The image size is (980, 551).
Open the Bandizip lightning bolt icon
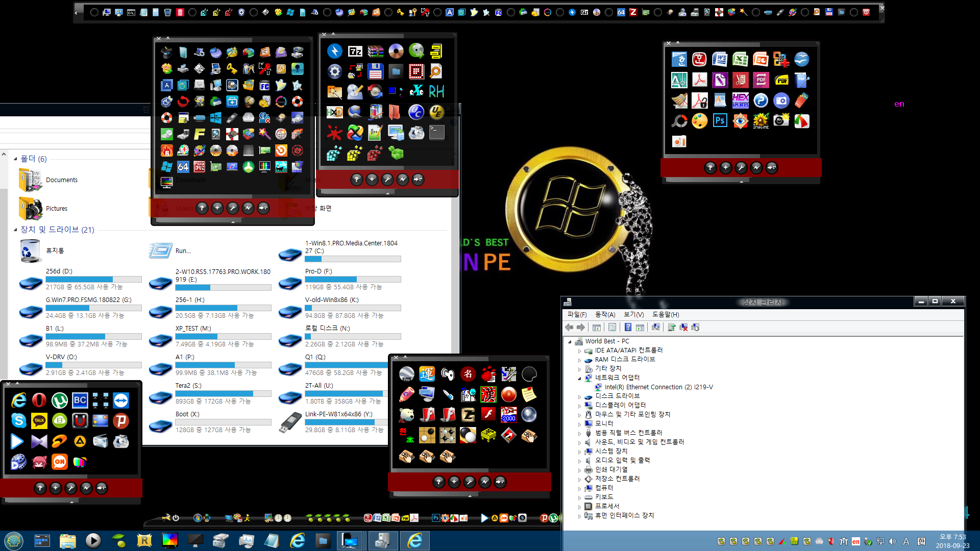335,51
